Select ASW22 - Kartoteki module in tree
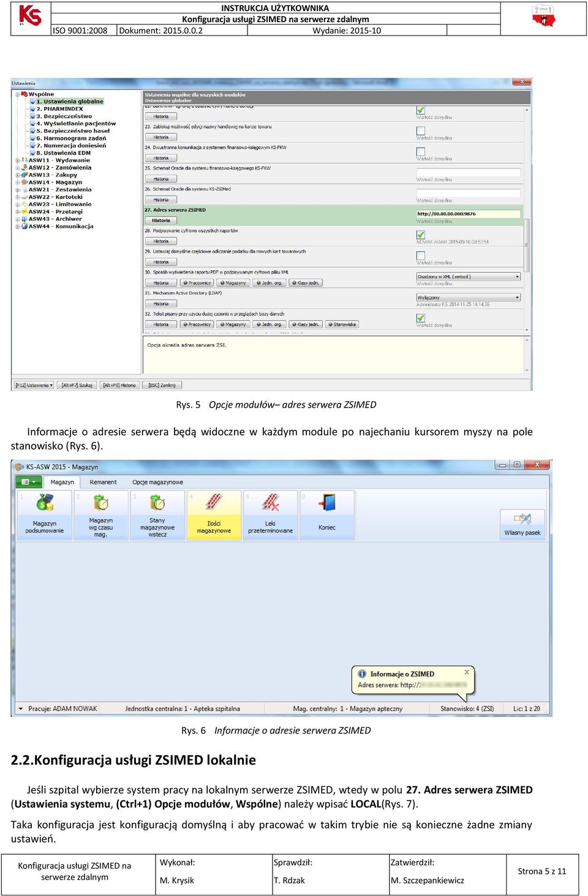Viewport: 588px width, 896px height. coord(56,197)
